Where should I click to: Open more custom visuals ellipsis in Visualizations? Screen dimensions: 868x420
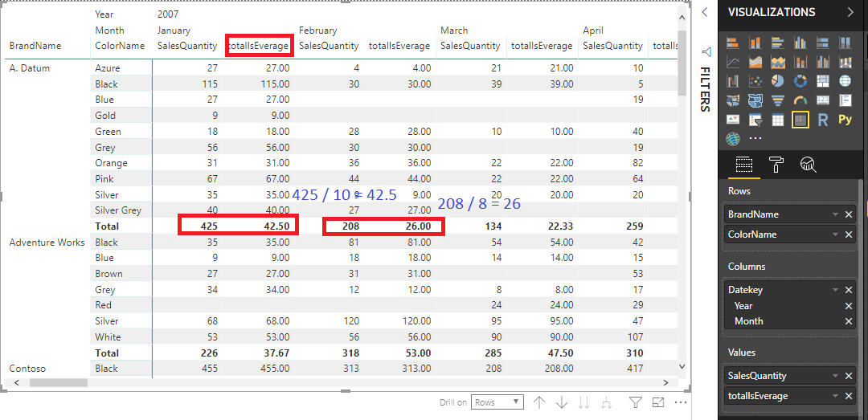[755, 138]
